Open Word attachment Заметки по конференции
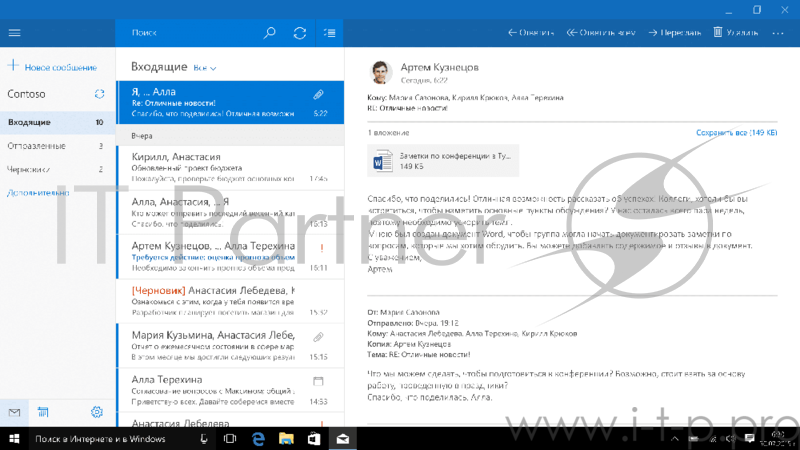 click(443, 161)
